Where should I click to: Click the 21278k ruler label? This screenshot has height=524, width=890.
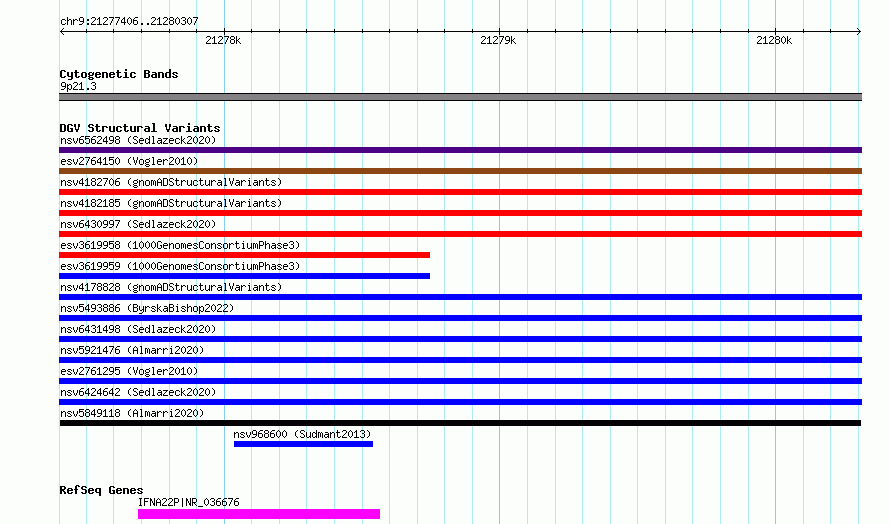click(x=223, y=40)
